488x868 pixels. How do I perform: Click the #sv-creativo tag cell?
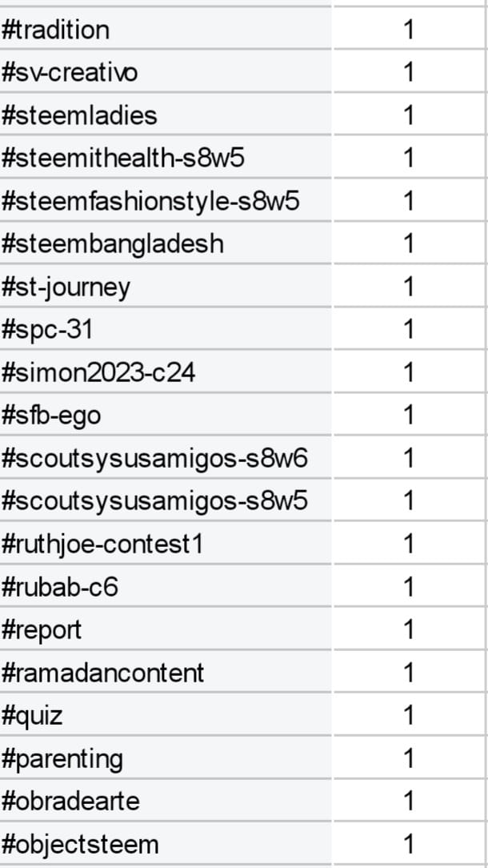click(x=166, y=71)
